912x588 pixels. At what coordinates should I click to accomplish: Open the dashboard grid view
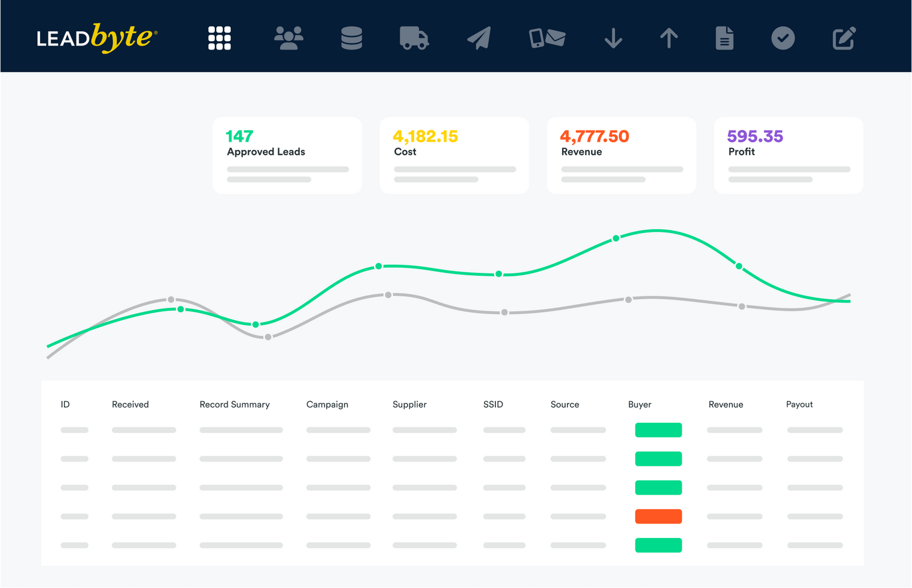[219, 38]
